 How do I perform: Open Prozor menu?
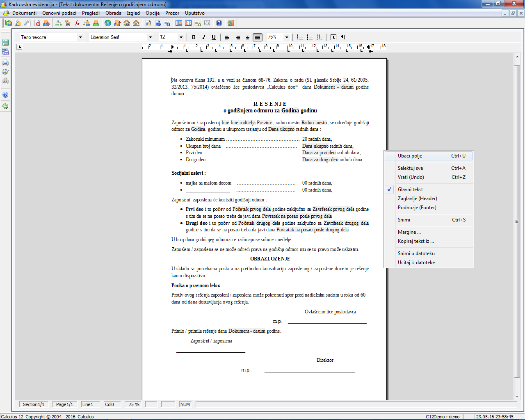tap(172, 13)
